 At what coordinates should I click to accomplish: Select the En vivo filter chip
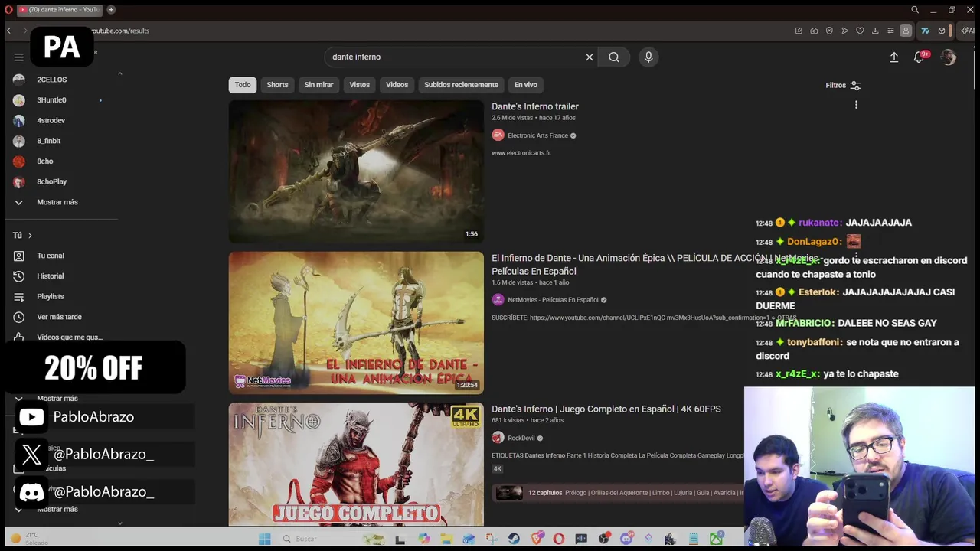pos(525,85)
